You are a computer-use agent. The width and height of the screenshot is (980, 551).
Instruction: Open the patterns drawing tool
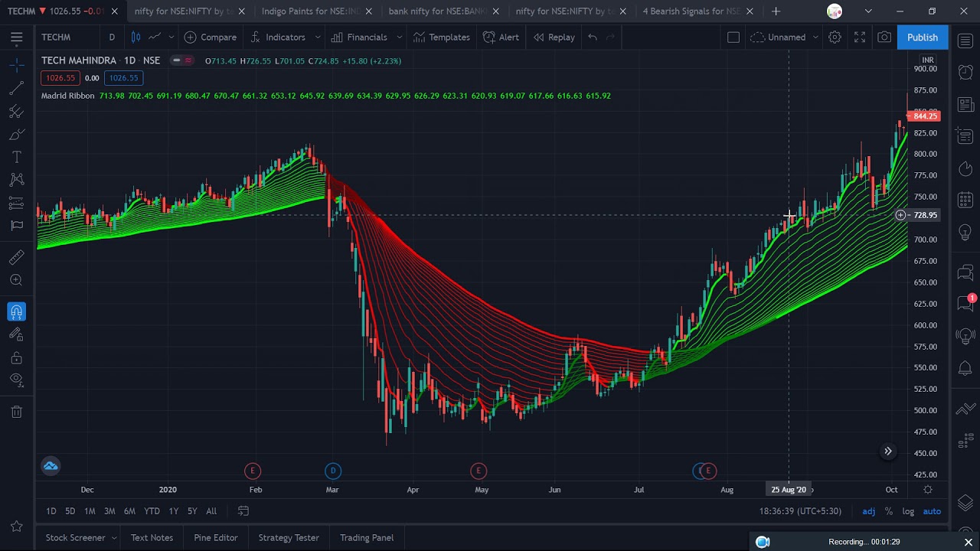pyautogui.click(x=16, y=181)
